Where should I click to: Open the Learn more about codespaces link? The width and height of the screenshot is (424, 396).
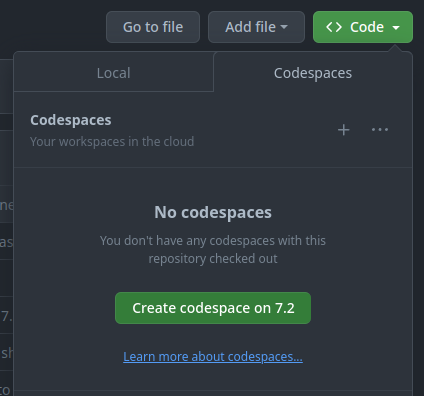pos(213,357)
